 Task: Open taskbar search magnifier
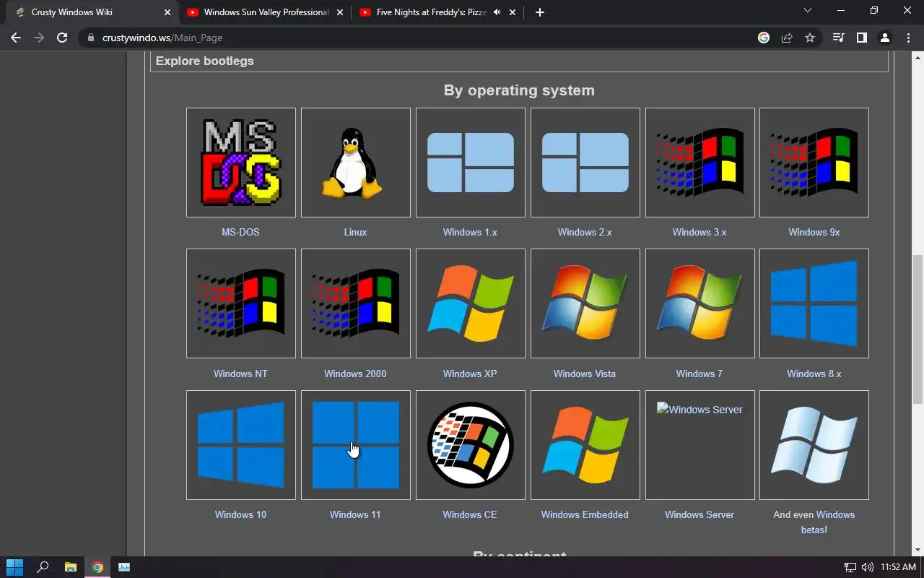pyautogui.click(x=43, y=567)
